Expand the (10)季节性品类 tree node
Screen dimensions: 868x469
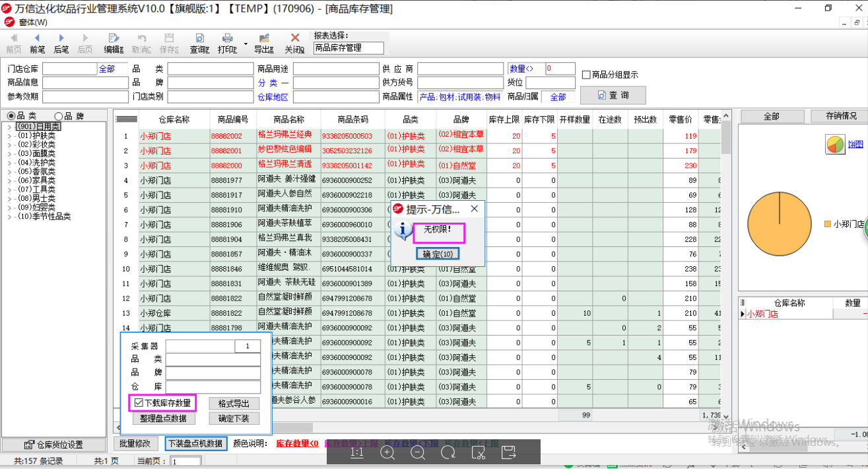point(10,216)
